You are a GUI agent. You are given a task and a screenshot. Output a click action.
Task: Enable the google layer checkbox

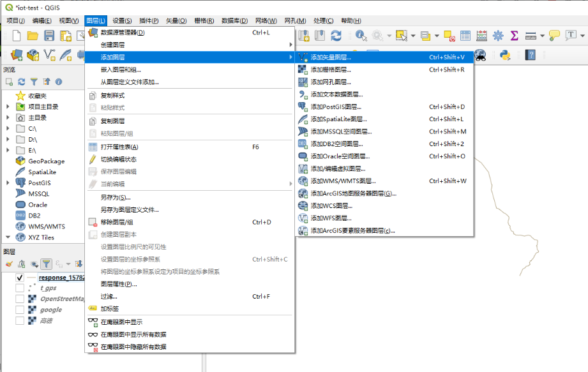point(20,310)
